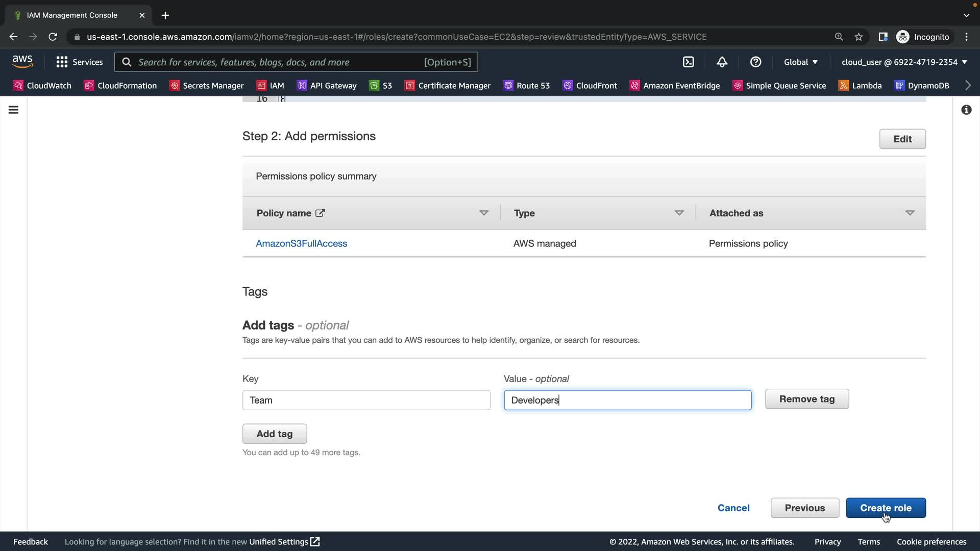Open the notifications bell

pos(722,62)
